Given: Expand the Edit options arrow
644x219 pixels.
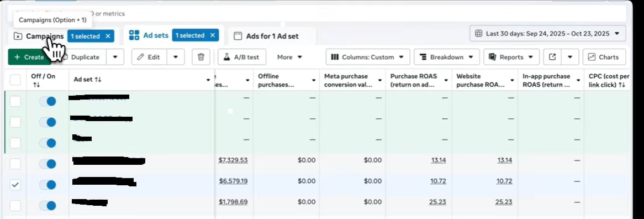Looking at the screenshot, I should (x=176, y=57).
